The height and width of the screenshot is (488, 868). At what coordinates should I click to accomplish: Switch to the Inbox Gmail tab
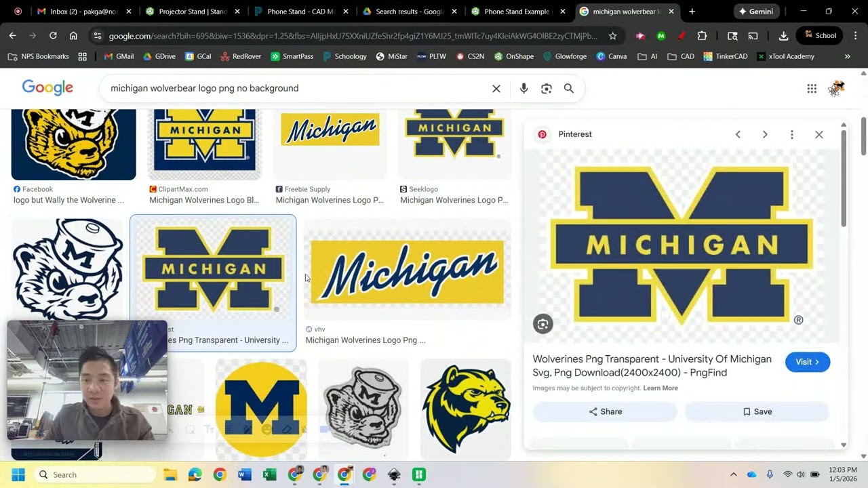(84, 12)
